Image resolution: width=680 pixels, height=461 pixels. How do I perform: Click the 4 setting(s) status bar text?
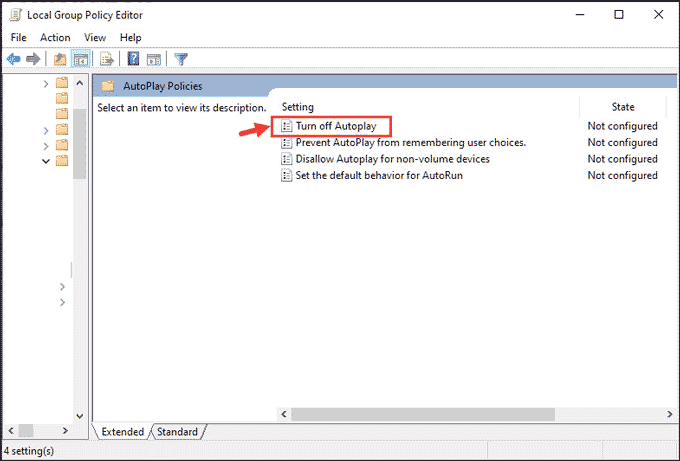29,451
